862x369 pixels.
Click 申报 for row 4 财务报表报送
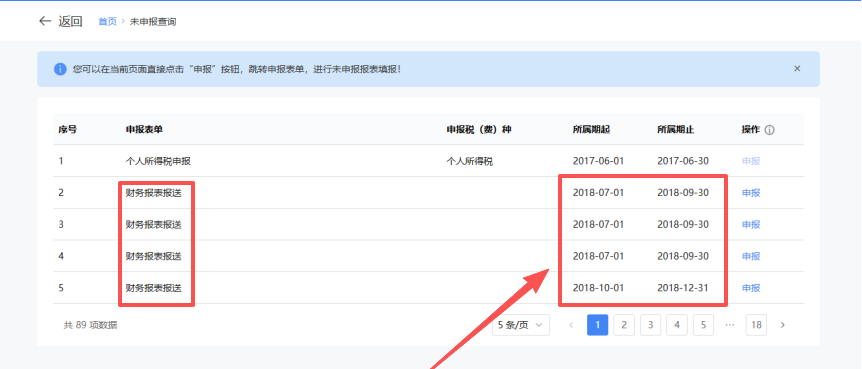point(751,256)
